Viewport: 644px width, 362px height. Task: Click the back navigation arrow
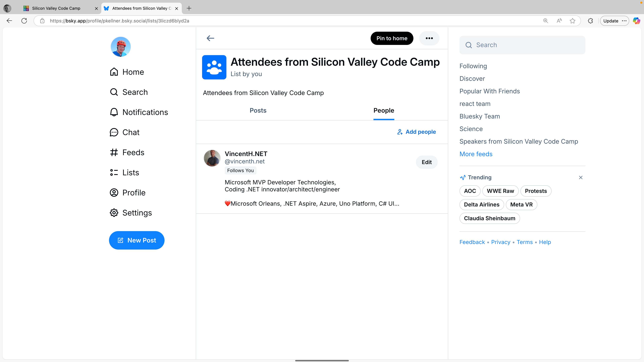(210, 38)
